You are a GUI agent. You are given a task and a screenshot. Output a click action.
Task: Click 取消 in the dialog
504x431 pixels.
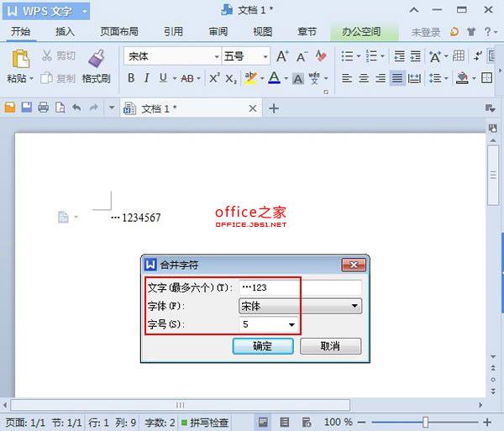(x=330, y=346)
